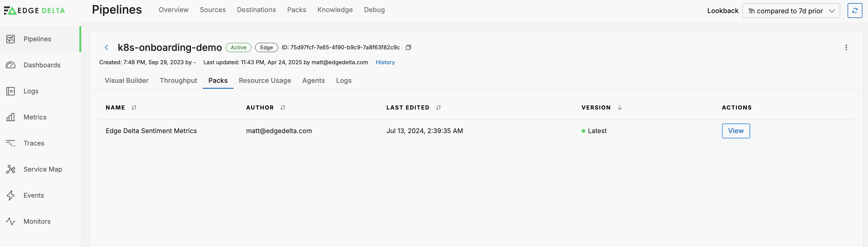
Task: Open the Debug top navigation item
Action: point(374,10)
